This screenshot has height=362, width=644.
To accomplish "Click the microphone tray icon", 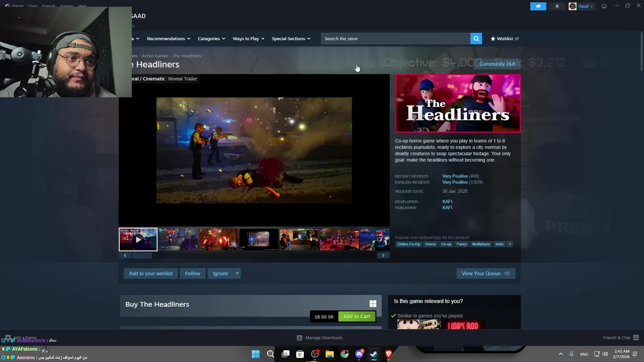I will pos(572,354).
